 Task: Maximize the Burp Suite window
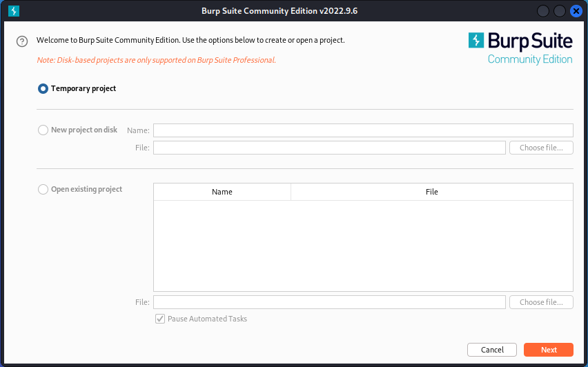click(x=560, y=11)
